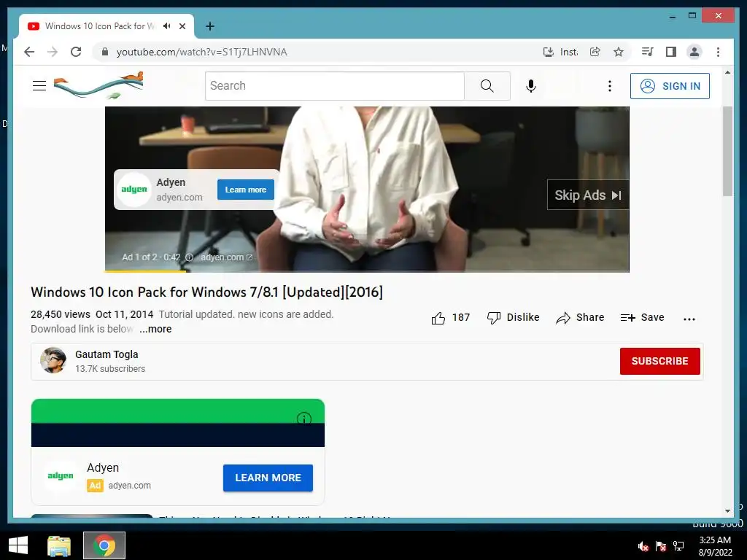The height and width of the screenshot is (560, 747).
Task: Click the browser forward arrow
Action: pyautogui.click(x=53, y=52)
